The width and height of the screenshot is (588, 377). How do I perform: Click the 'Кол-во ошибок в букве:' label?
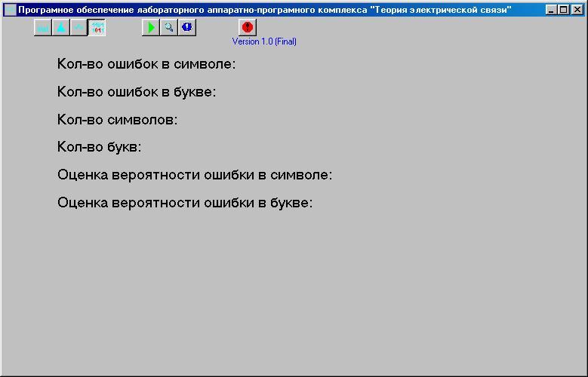coord(137,92)
